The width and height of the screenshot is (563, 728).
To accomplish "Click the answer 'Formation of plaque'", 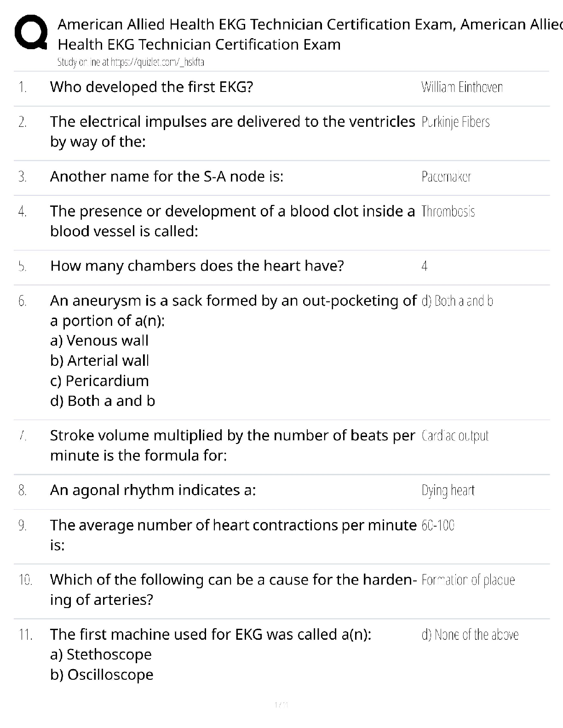I will pos(468,580).
